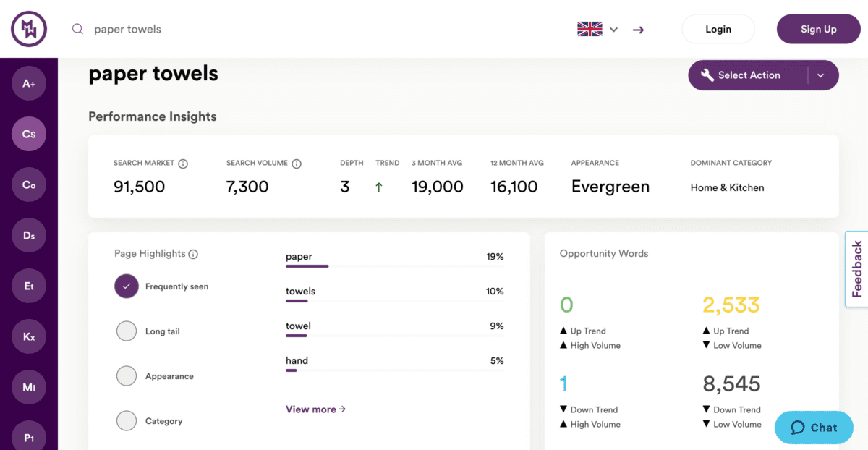Click the green upward trend arrow

(379, 187)
